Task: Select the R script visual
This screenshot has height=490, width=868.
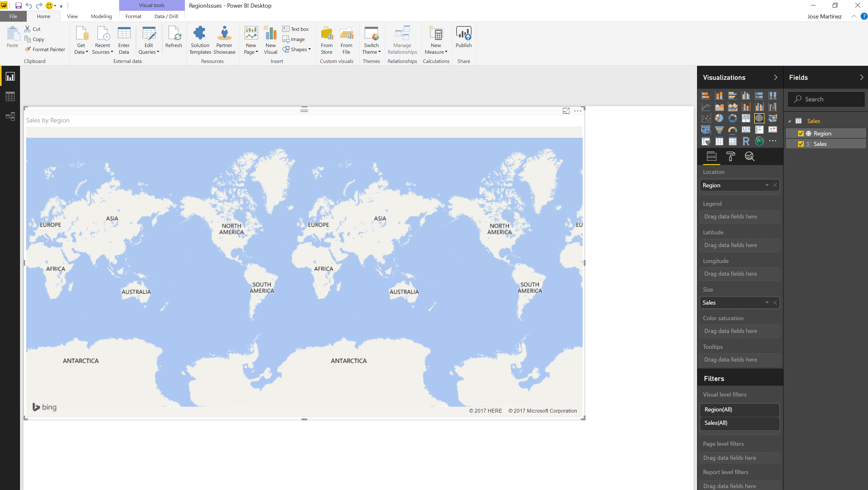Action: pos(746,141)
